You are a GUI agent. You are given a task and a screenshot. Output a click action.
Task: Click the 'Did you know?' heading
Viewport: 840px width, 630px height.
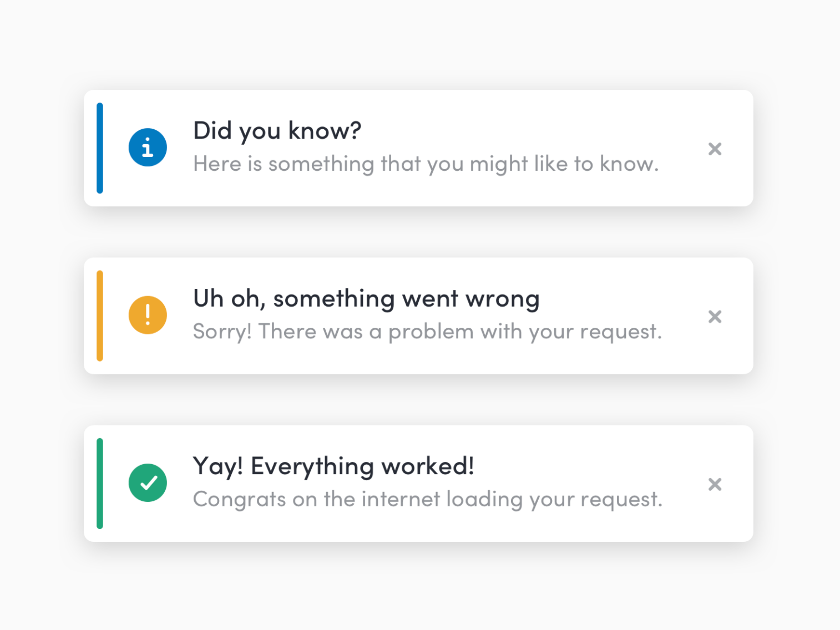pos(277,130)
